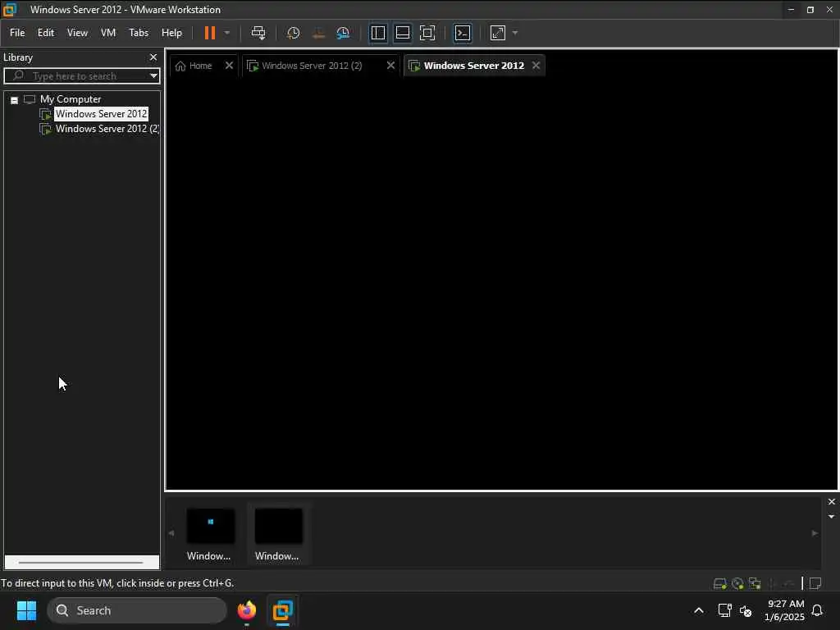Close the Library panel
Viewport: 840px width, 630px height.
click(153, 57)
